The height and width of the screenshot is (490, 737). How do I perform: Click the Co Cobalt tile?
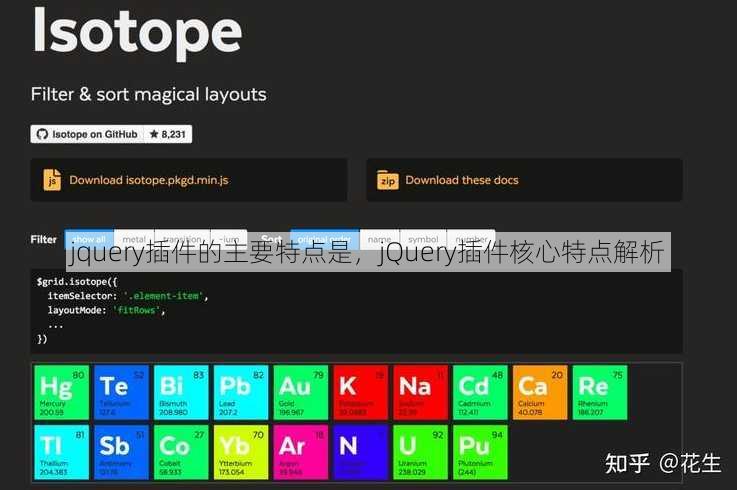click(181, 452)
